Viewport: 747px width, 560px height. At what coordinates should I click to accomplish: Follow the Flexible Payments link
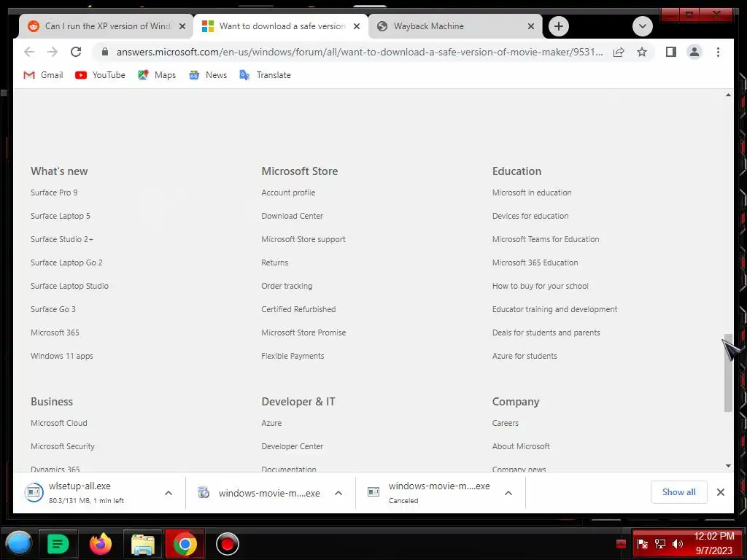[x=293, y=356]
